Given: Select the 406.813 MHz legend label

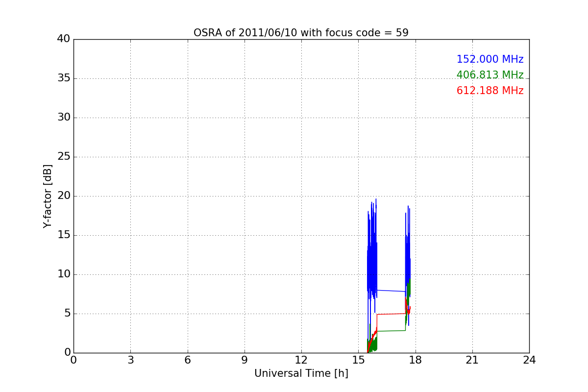Looking at the screenshot, I should (490, 75).
